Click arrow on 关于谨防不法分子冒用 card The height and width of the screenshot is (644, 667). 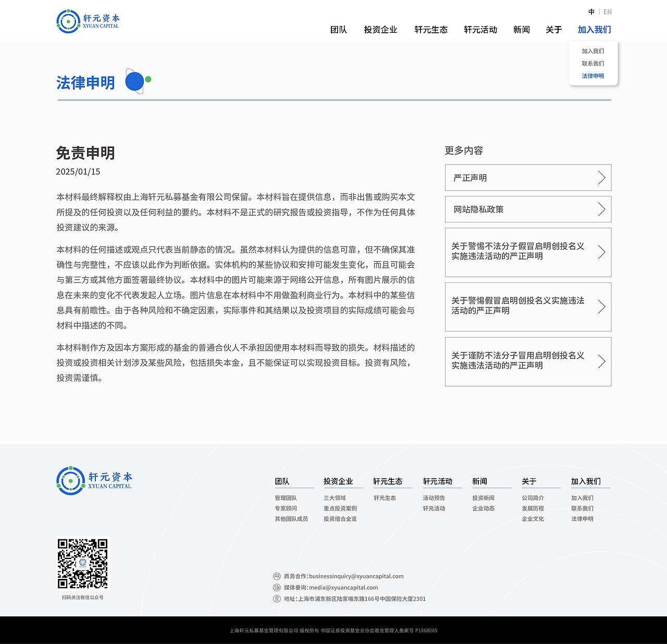(x=601, y=362)
